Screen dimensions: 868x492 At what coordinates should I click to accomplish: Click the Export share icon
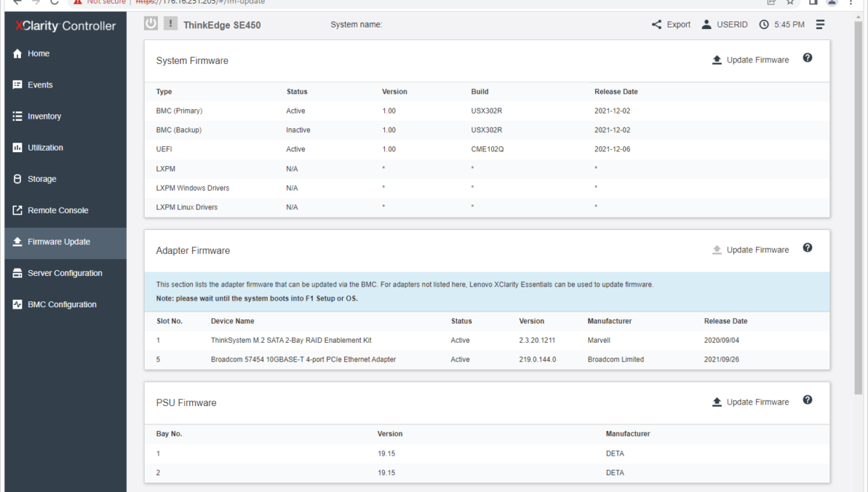pos(657,24)
